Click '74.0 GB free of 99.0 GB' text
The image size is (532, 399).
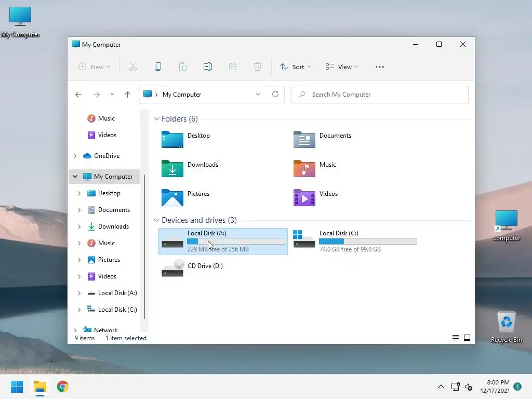point(350,249)
